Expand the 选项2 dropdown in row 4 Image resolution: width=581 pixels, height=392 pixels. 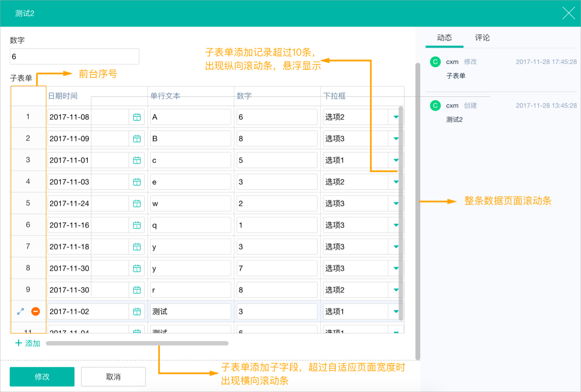[396, 182]
